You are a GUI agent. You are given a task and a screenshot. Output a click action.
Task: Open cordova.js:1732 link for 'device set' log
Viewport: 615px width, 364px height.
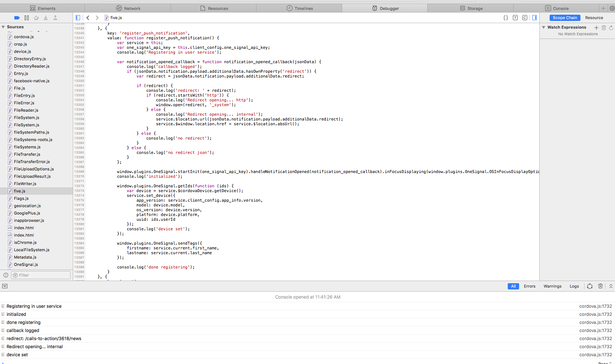point(596,355)
